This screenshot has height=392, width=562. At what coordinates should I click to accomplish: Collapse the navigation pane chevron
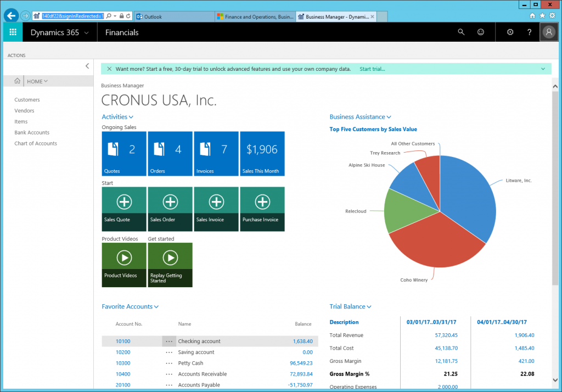pos(87,66)
